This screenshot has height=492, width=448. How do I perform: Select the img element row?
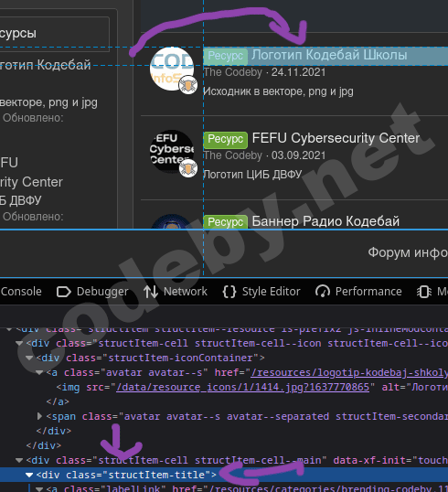pyautogui.click(x=224, y=387)
